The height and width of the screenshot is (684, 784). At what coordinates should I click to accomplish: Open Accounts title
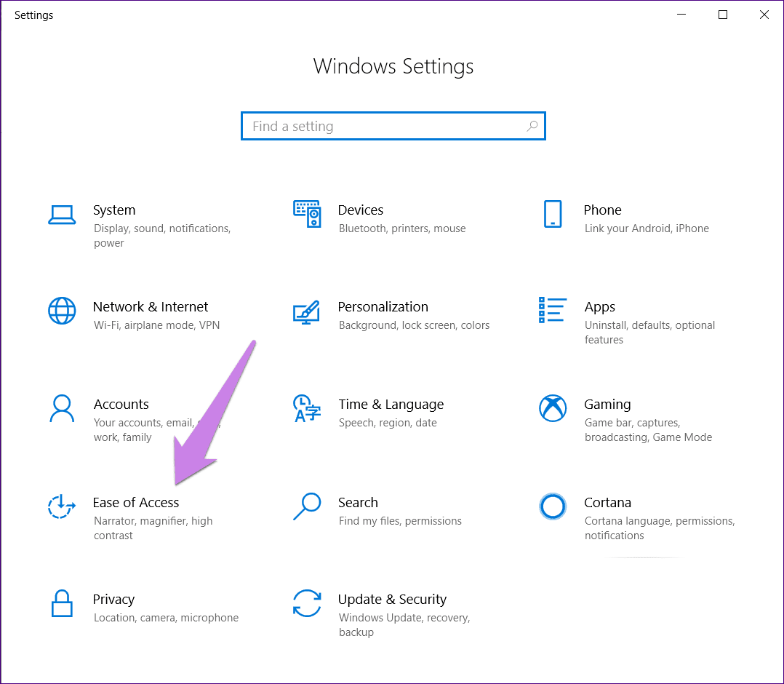121,404
